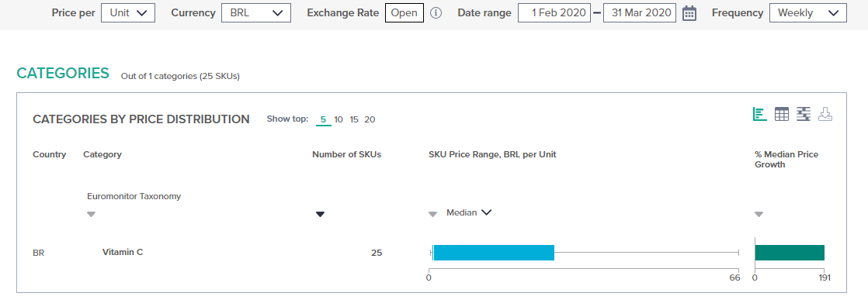Show top 20 categories
The height and width of the screenshot is (300, 868).
pos(370,119)
